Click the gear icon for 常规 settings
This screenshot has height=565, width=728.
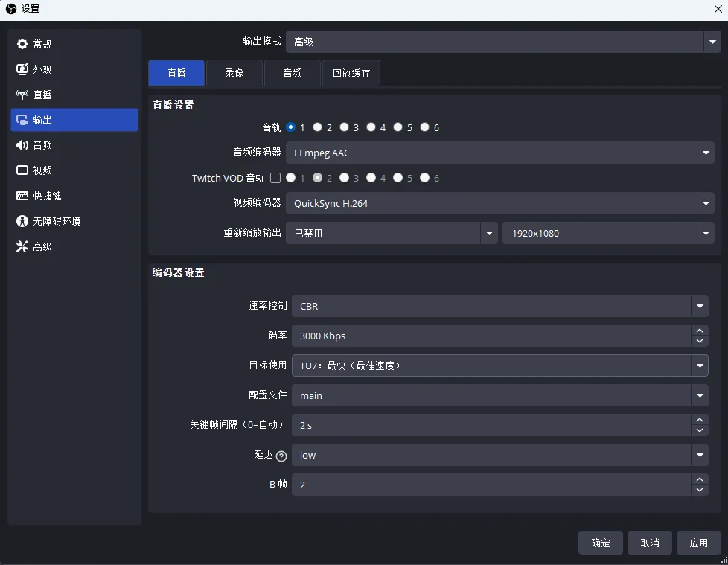(x=22, y=45)
